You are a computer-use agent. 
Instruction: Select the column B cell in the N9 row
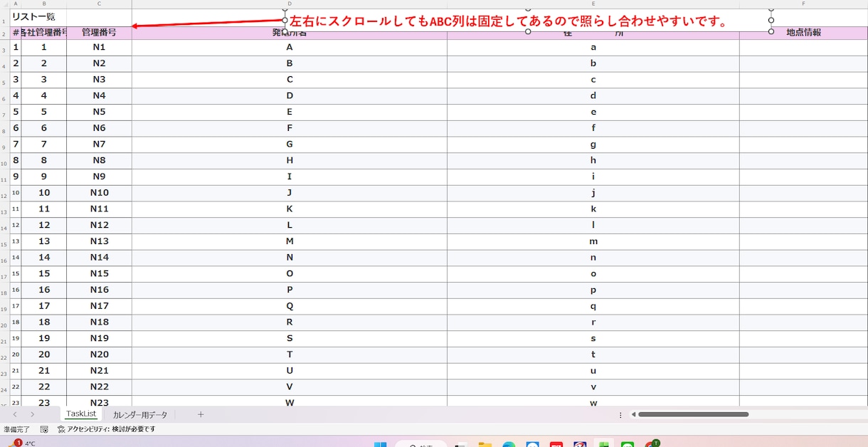44,177
